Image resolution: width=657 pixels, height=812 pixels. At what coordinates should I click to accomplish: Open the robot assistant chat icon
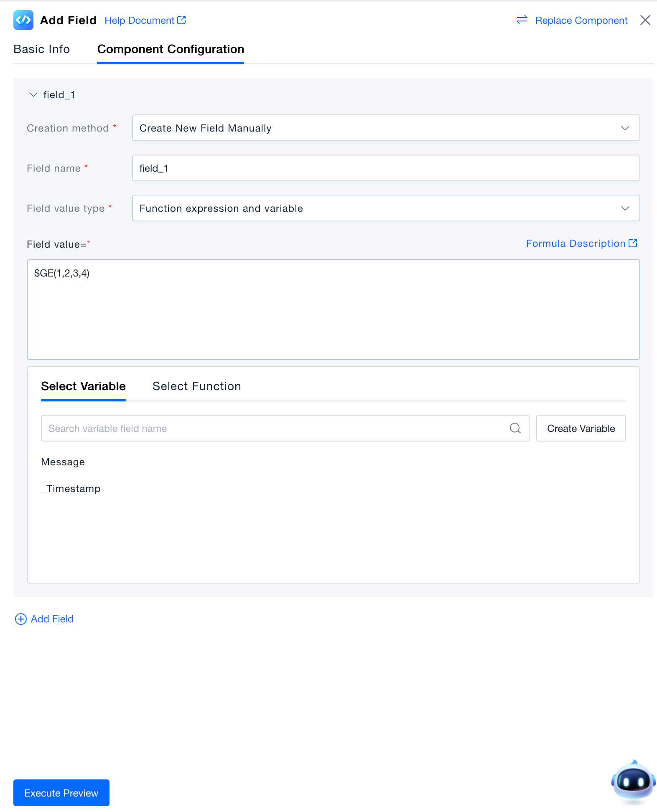[633, 781]
